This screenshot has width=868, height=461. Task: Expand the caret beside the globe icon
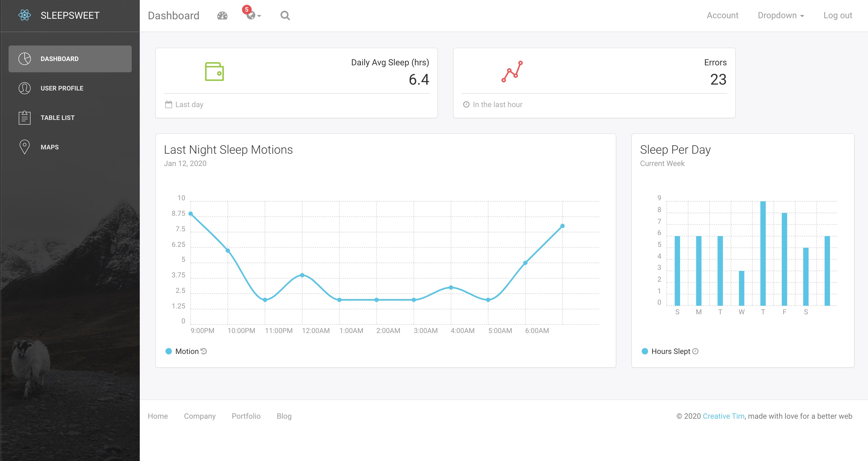tap(259, 16)
